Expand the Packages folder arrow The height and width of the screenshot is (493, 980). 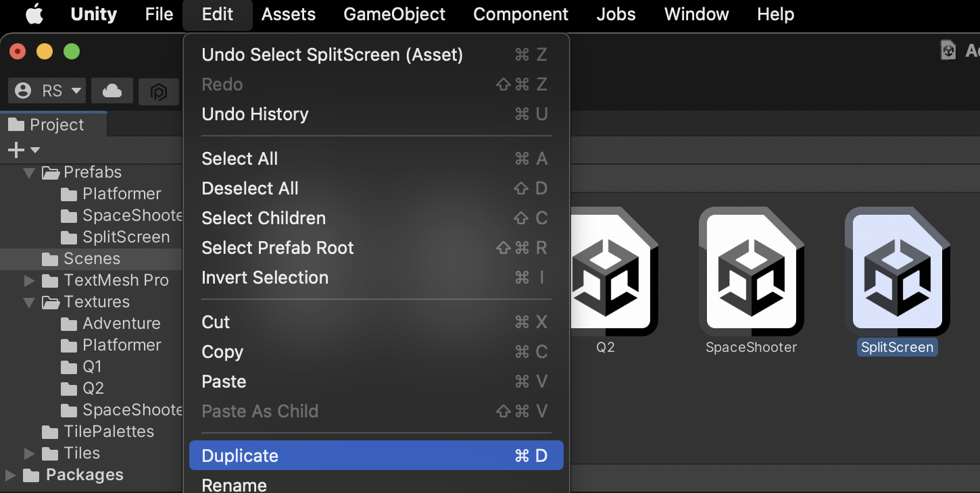click(10, 475)
